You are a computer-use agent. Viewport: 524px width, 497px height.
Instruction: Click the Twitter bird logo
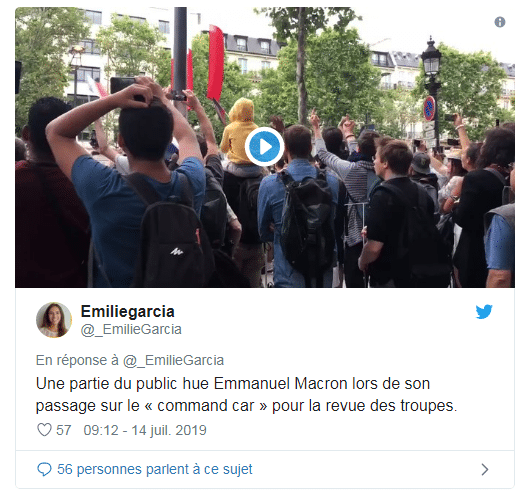[484, 312]
